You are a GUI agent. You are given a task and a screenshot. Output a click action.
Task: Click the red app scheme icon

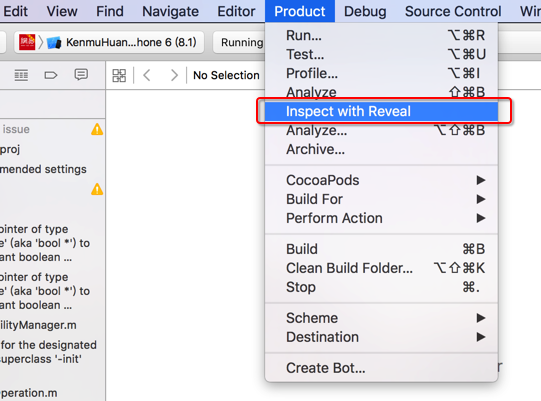[27, 42]
